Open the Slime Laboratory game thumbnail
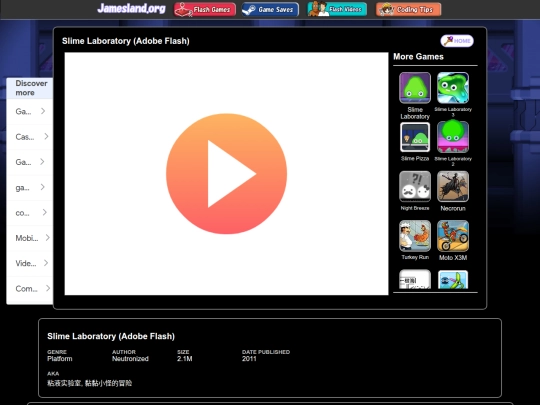The image size is (540, 405). tap(415, 88)
